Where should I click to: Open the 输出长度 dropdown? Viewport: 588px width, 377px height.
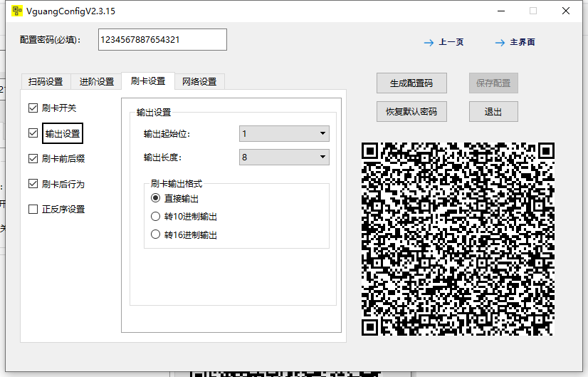point(284,157)
